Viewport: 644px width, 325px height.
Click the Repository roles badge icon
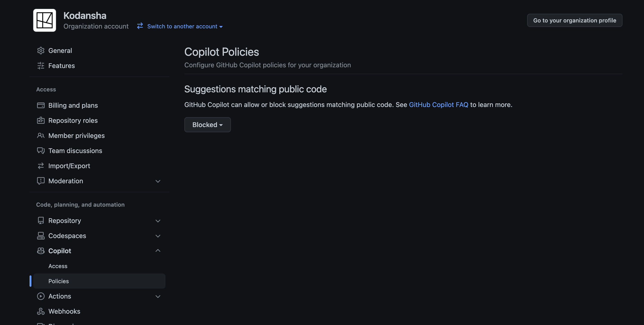pos(41,120)
